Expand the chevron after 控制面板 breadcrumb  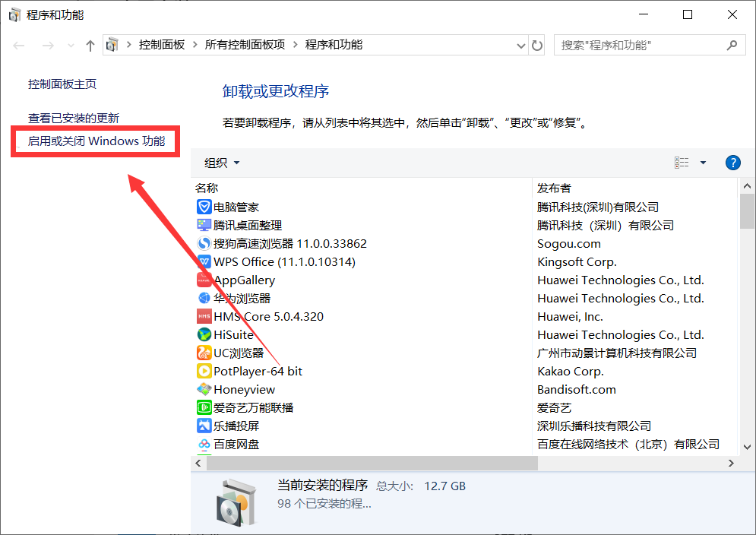coord(195,45)
